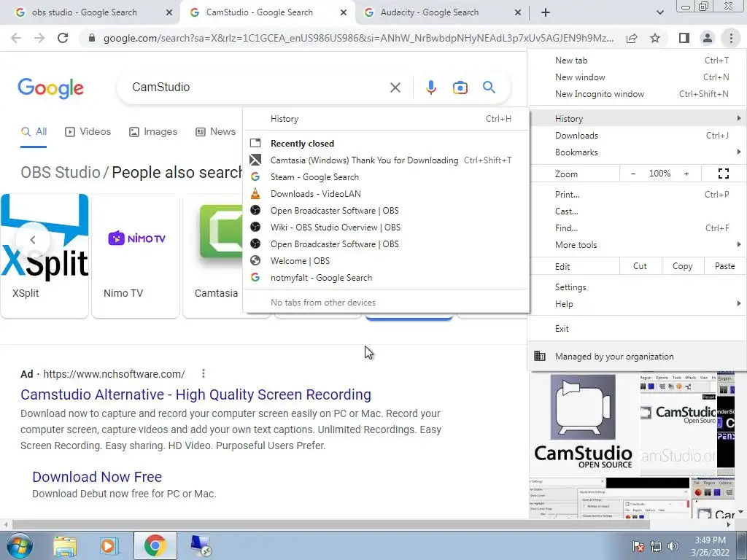Click the fullscreen zoom icon in menu
Screen dimensions: 747x560
[x=723, y=174]
